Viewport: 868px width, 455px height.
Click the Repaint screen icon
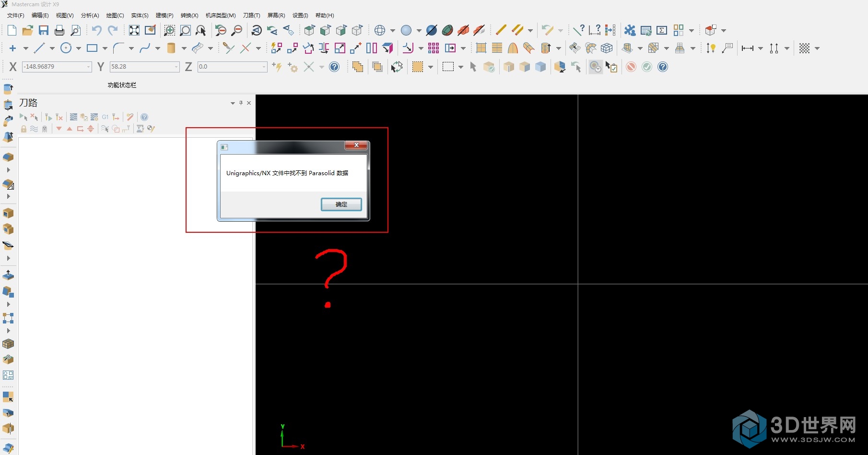(x=150, y=30)
